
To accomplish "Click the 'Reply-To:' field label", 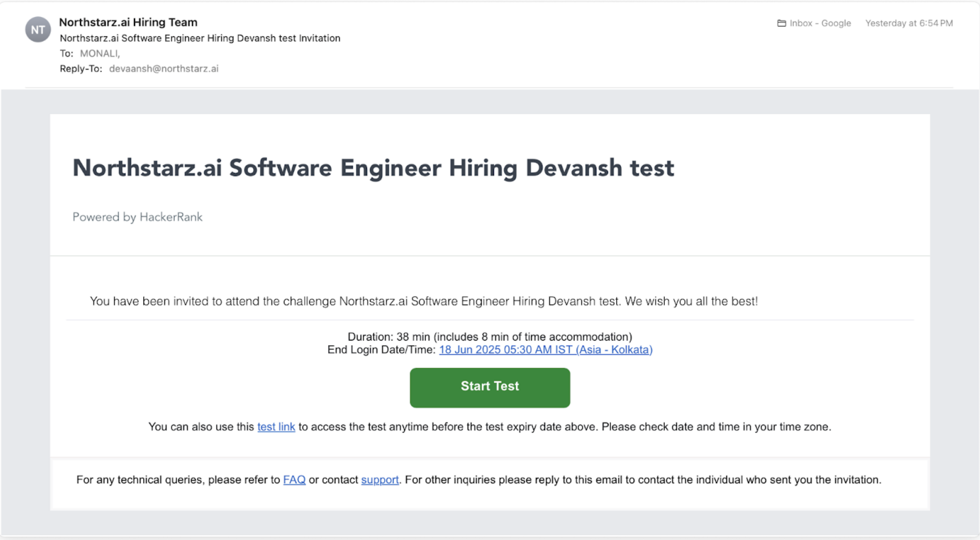I will (81, 68).
